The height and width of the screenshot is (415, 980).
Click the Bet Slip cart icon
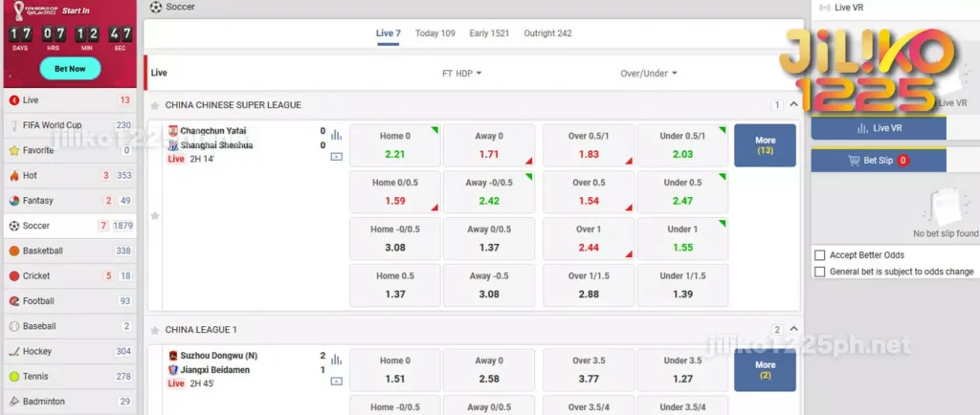pyautogui.click(x=854, y=161)
